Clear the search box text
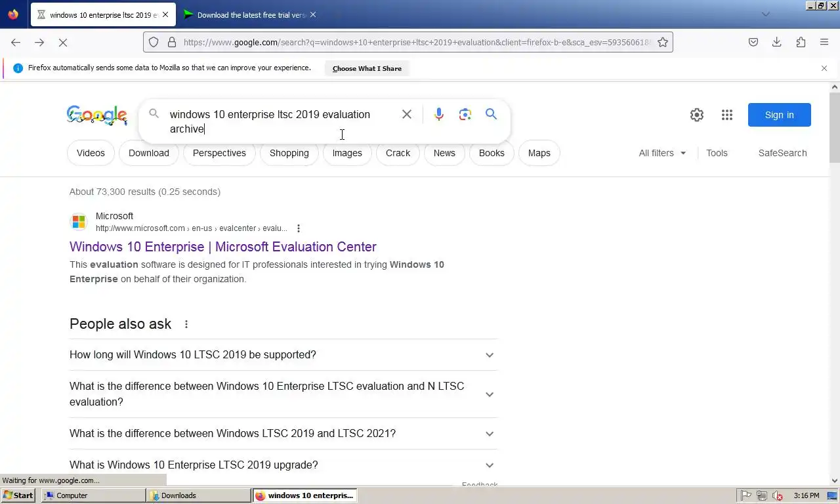This screenshot has width=840, height=504. point(407,114)
